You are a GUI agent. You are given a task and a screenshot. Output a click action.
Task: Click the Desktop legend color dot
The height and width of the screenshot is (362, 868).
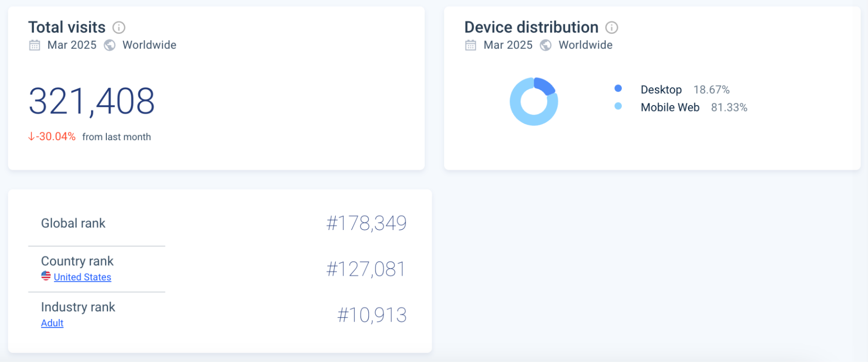click(x=618, y=89)
